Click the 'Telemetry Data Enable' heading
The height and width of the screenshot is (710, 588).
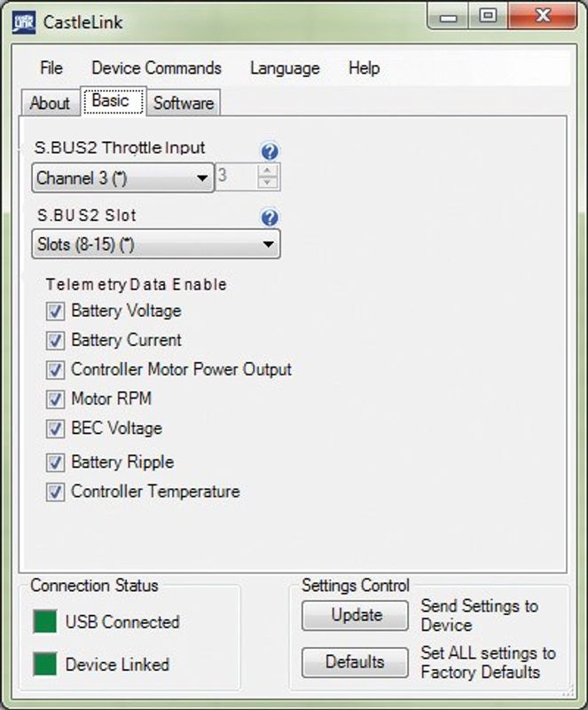[x=136, y=284]
